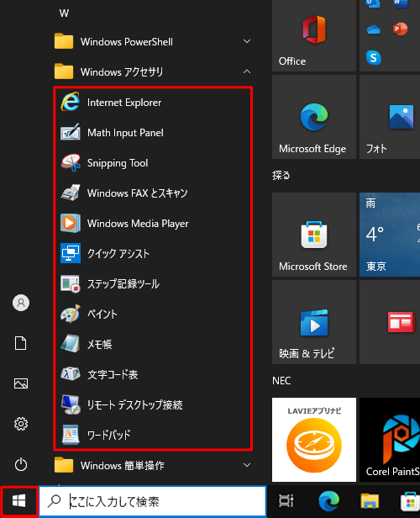Launch Windows Media Player
Screen dimensions: 420x518
[153, 224]
